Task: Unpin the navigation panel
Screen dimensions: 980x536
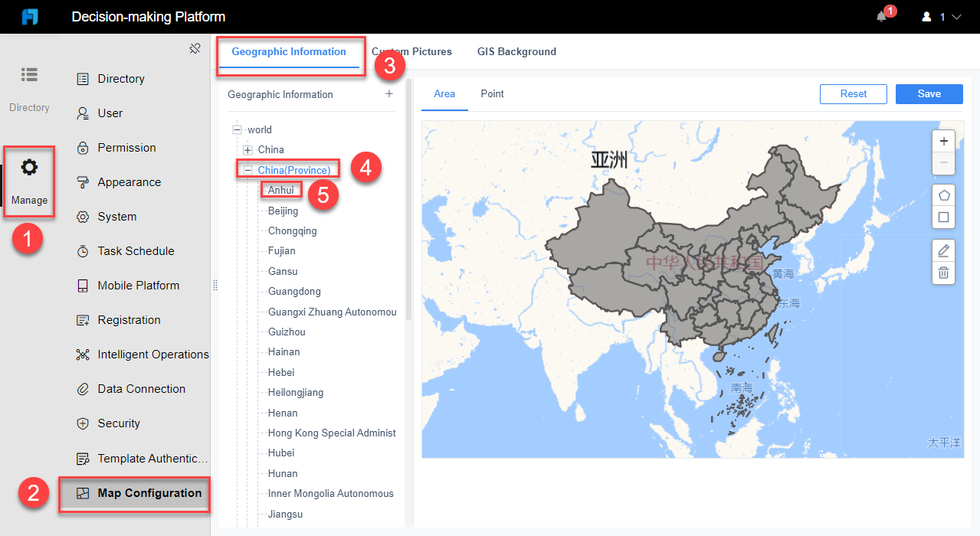Action: click(x=194, y=47)
